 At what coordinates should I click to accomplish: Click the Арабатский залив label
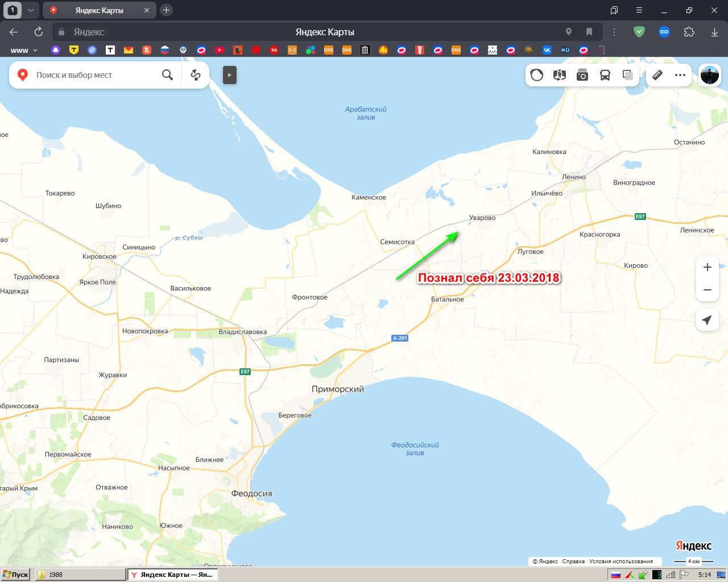pyautogui.click(x=366, y=113)
